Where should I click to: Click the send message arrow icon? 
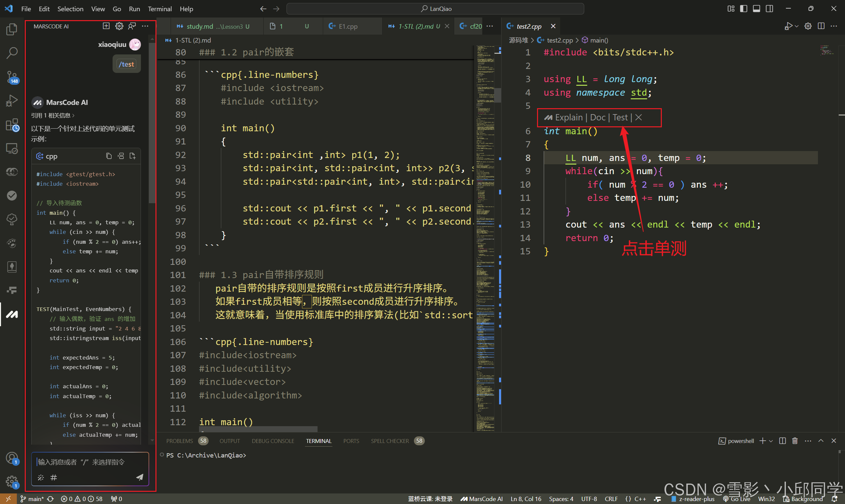click(x=140, y=477)
